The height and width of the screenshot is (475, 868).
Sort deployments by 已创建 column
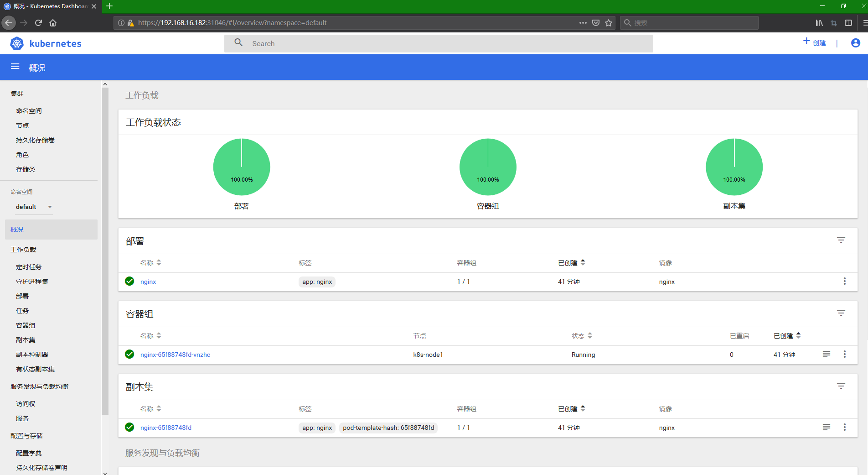(x=572, y=263)
